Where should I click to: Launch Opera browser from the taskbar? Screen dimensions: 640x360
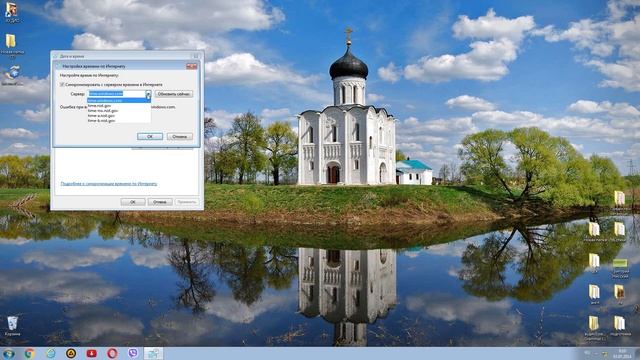(x=112, y=353)
